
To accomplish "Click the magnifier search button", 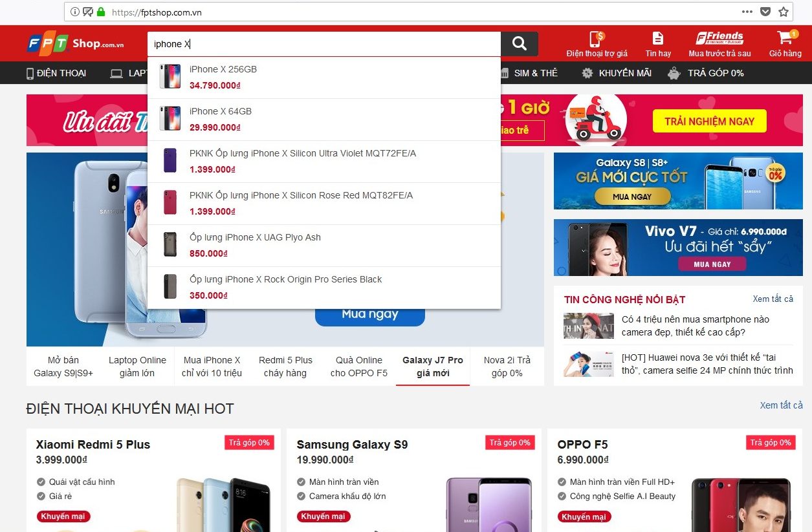I will 519,43.
